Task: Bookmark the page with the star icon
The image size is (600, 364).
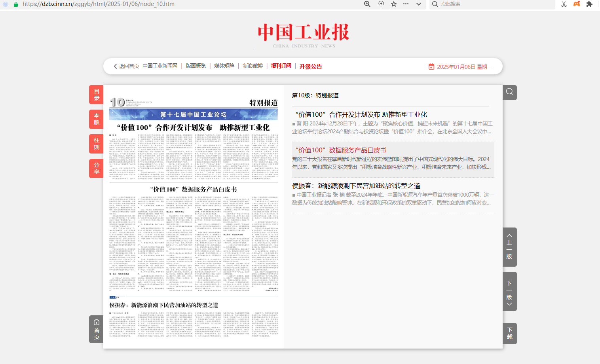Action: click(x=394, y=4)
